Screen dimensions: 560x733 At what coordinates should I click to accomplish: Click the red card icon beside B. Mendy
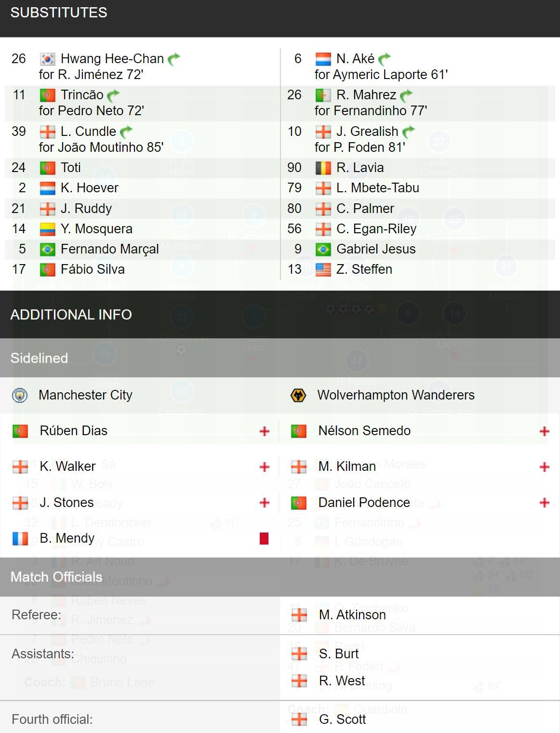[264, 538]
